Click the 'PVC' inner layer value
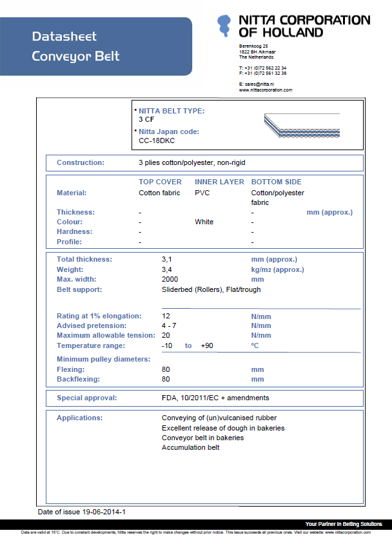The height and width of the screenshot is (553, 392). 202,193
